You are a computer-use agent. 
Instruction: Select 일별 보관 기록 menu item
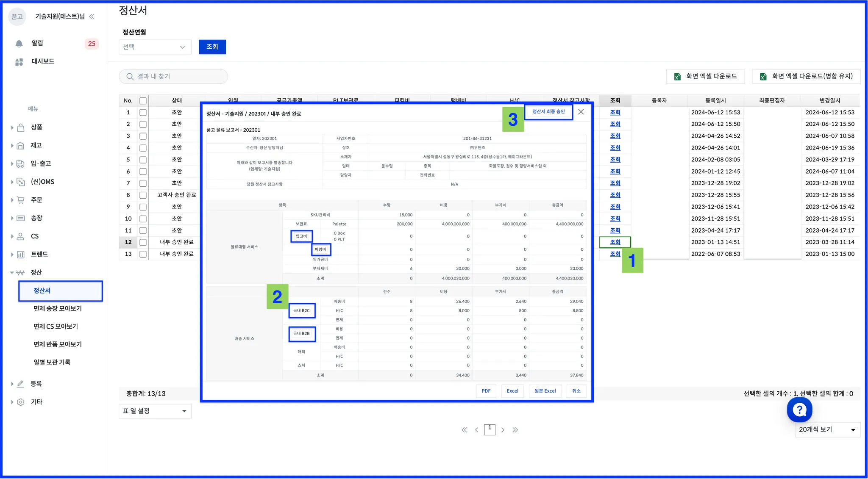(52, 363)
